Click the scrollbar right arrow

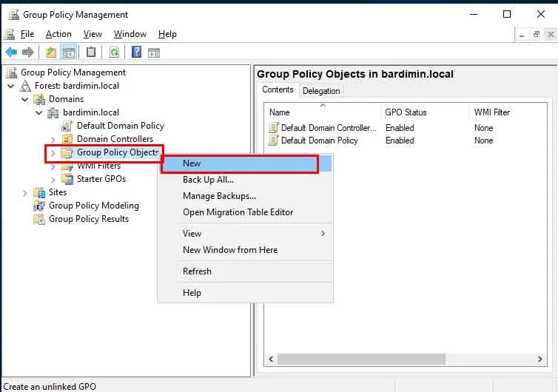tap(539, 359)
